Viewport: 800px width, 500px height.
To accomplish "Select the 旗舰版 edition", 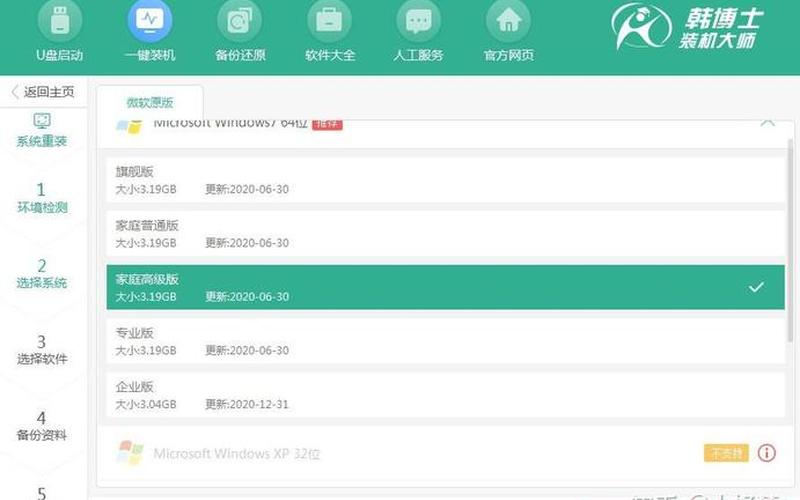I will tap(445, 180).
